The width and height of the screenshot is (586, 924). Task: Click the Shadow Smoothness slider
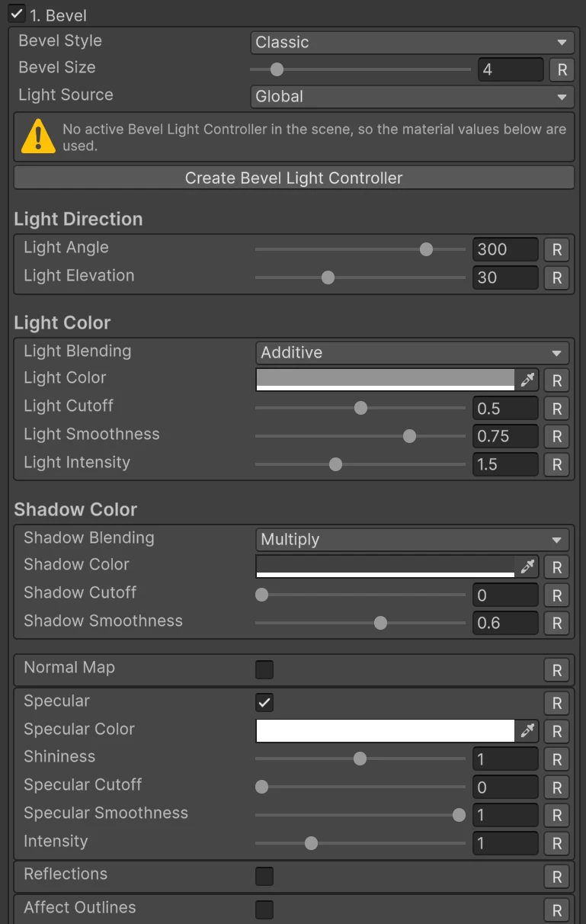pyautogui.click(x=360, y=623)
